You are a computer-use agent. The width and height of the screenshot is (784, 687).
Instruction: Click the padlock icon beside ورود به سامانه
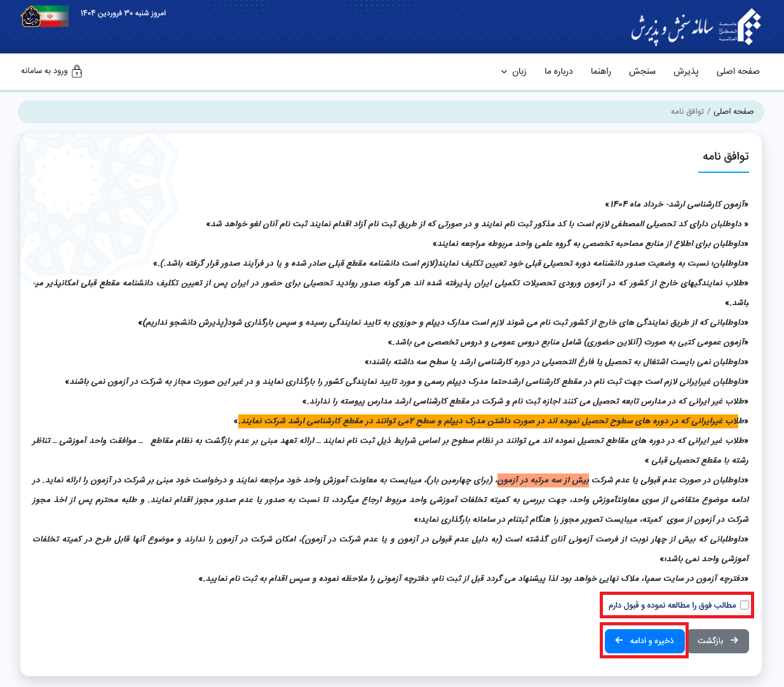pyautogui.click(x=77, y=71)
